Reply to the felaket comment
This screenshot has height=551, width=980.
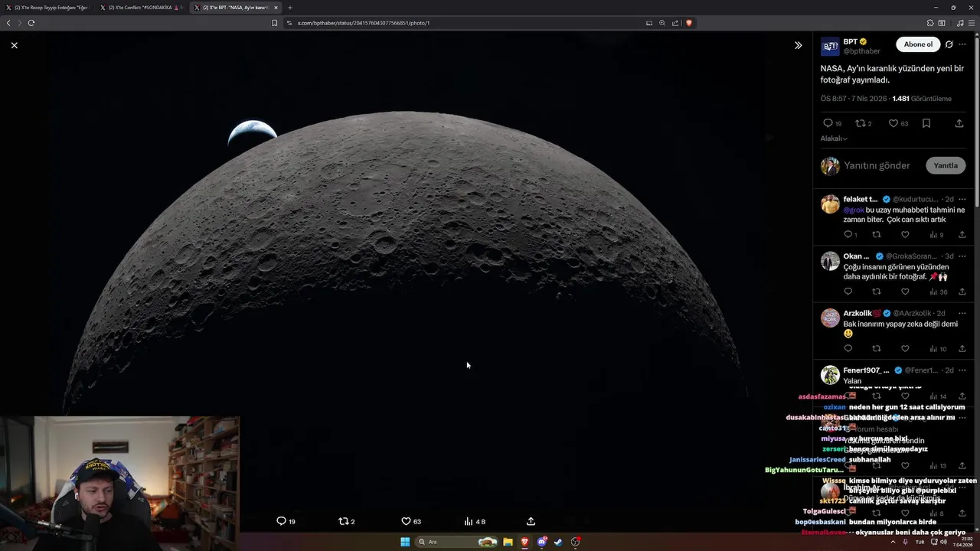pyautogui.click(x=848, y=235)
